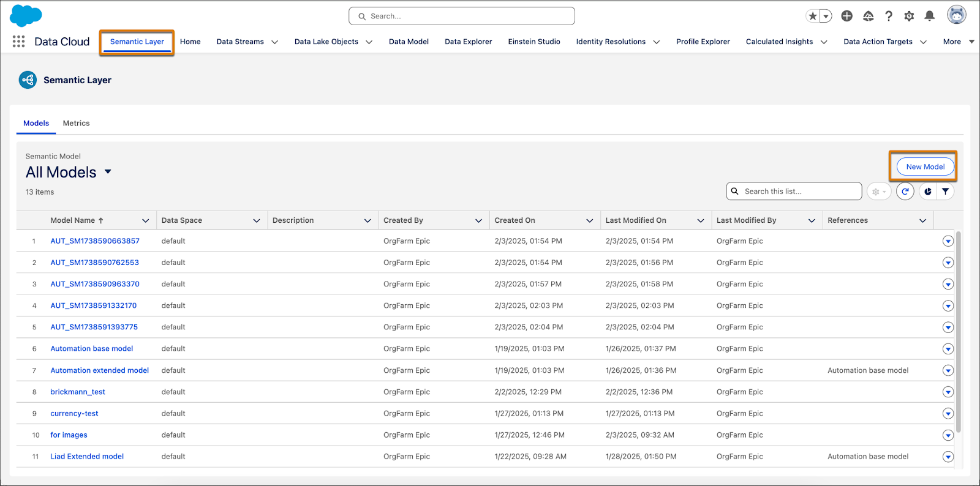Open row actions for Automation extended model

click(x=948, y=370)
